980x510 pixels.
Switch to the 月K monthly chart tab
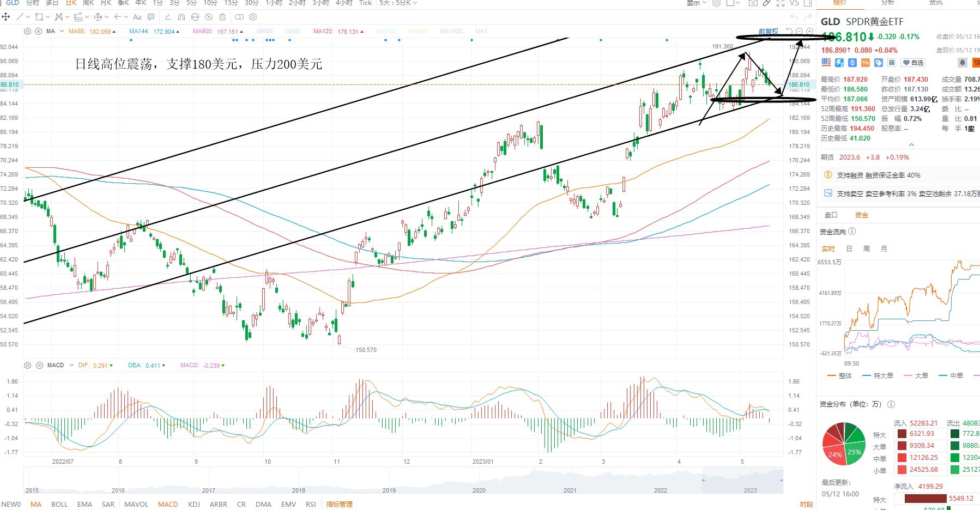[106, 3]
